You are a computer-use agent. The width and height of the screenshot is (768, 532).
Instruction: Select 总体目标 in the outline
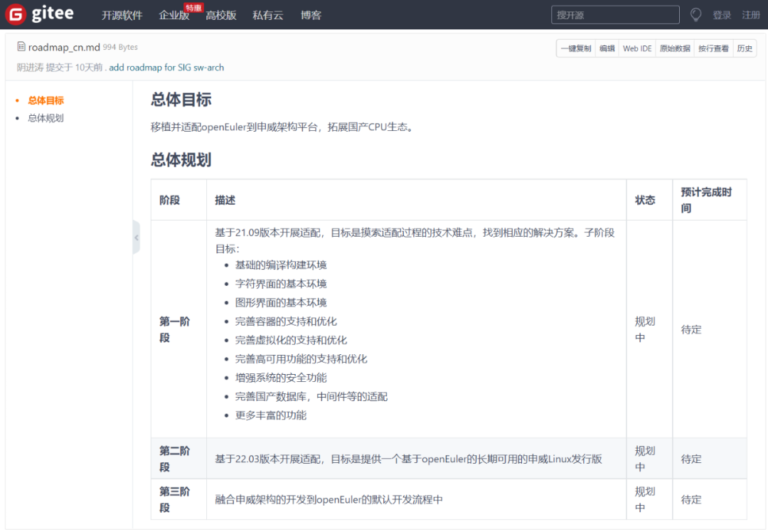click(46, 100)
